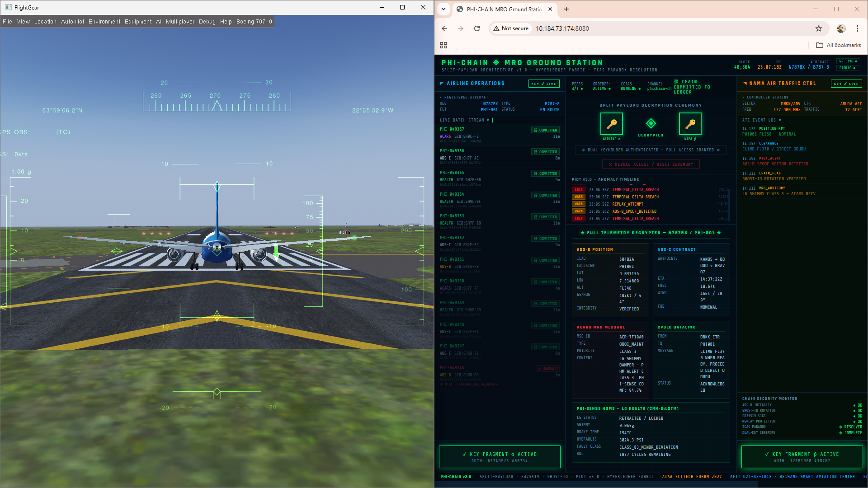
Task: Click the 14:15Z CLEARANCE log entry
Action: click(802, 146)
